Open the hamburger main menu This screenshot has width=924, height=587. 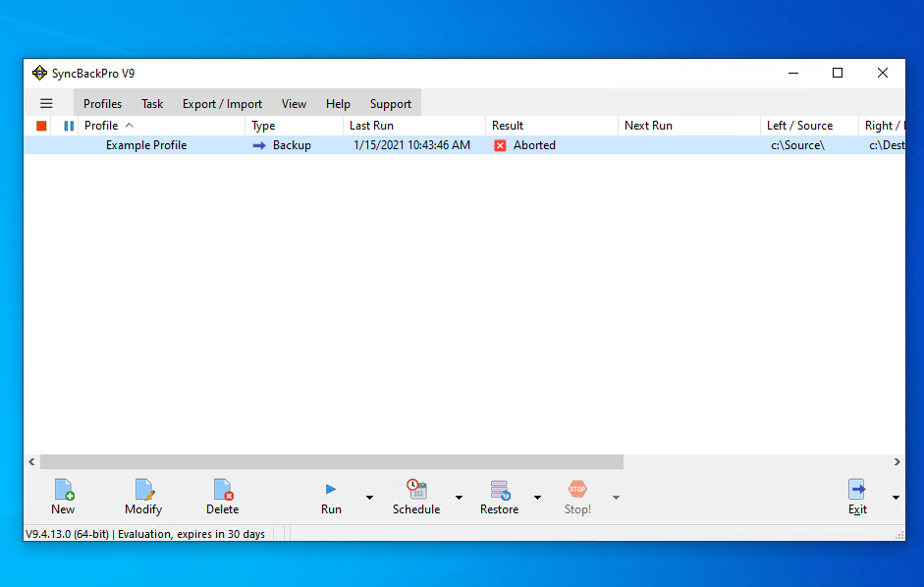pos(46,104)
